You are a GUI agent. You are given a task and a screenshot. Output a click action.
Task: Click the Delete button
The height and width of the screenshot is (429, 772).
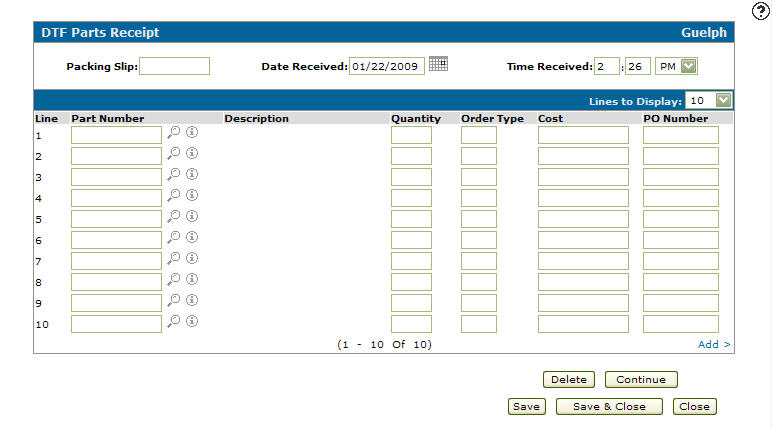[x=569, y=380]
